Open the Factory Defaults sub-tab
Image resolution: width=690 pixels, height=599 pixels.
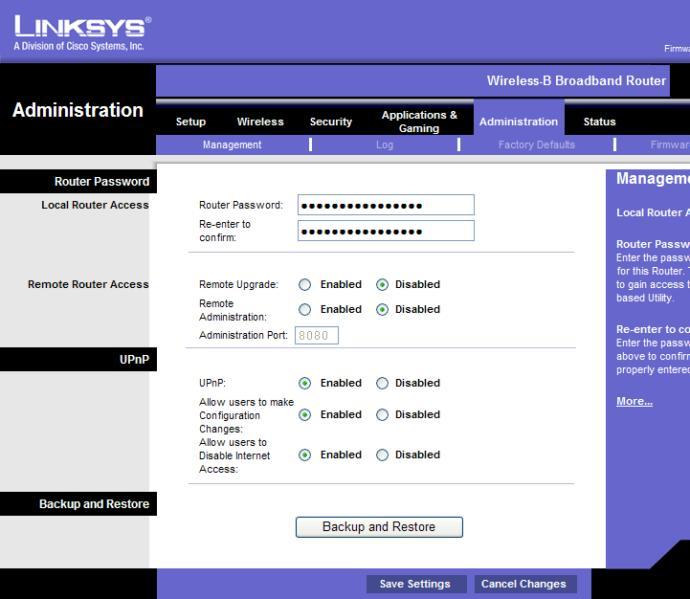pos(536,145)
